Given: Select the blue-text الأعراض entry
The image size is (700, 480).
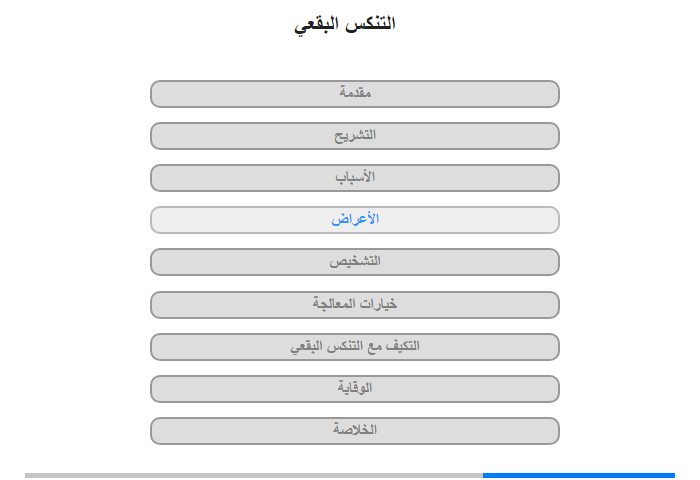Looking at the screenshot, I should click(x=354, y=220).
